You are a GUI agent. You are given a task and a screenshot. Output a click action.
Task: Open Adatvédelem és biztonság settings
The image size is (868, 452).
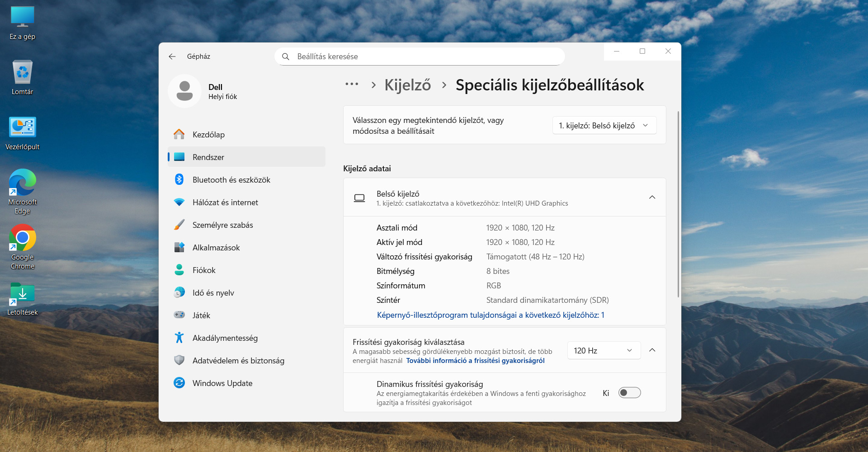pos(238,360)
